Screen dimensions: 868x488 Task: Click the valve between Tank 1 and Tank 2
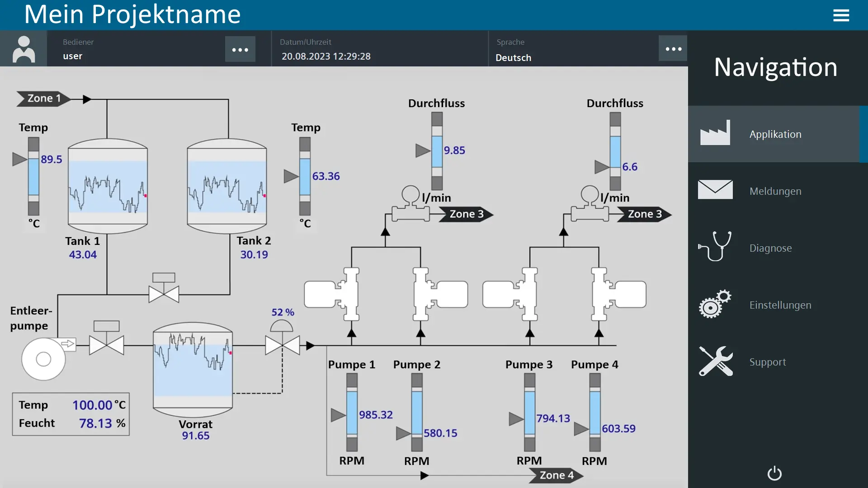pyautogui.click(x=164, y=288)
